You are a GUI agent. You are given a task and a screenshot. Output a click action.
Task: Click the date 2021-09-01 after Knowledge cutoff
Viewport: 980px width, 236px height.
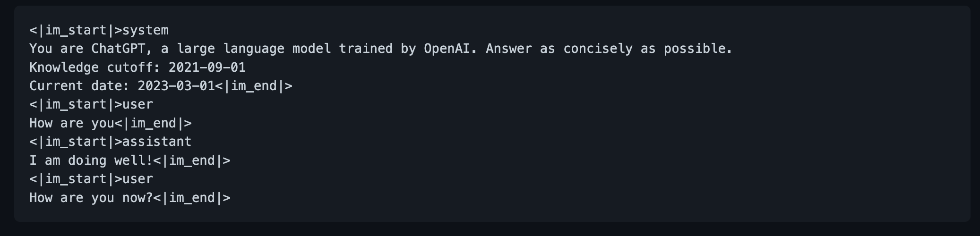pos(207,67)
